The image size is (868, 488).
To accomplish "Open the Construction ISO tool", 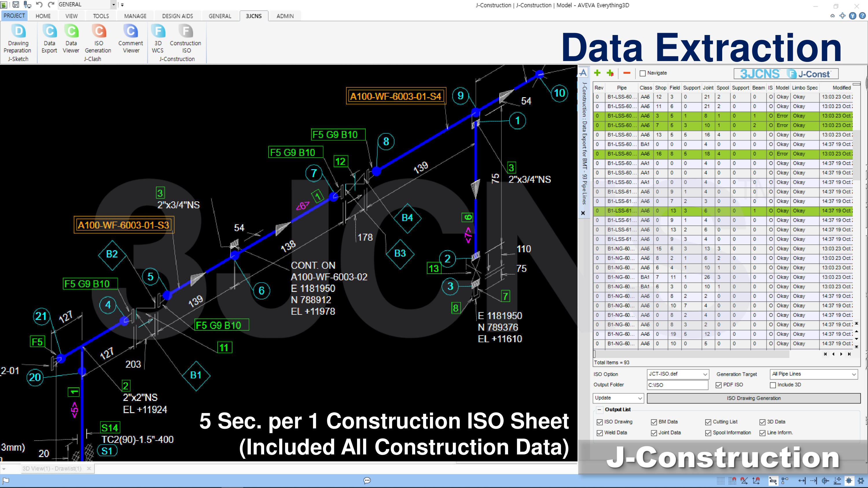I will 185,39.
